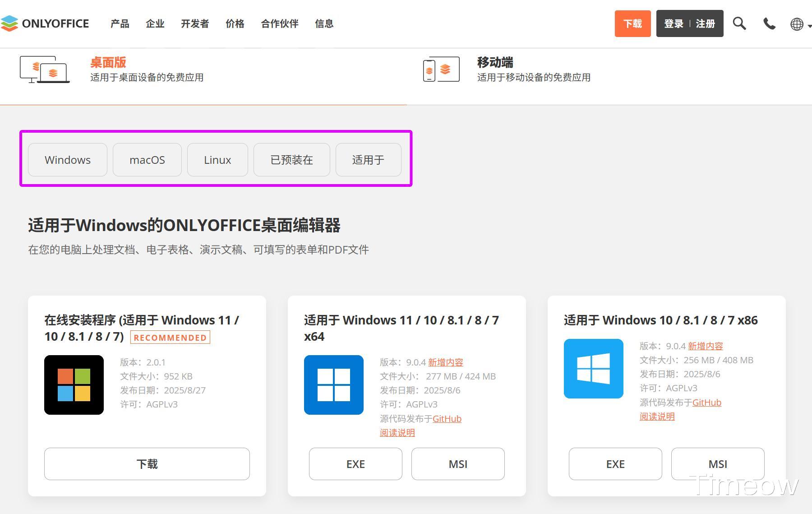Select the Linux platform tab
The width and height of the screenshot is (812, 514).
tap(217, 160)
